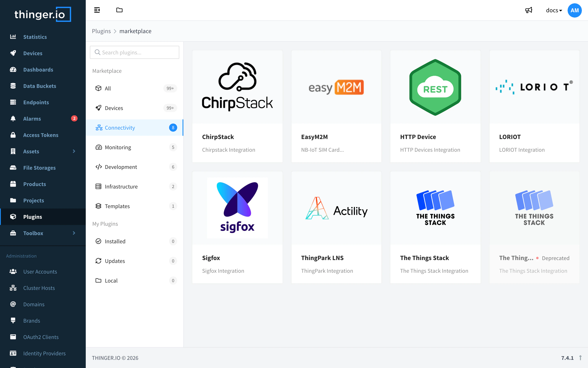
Task: Click the Plugins breadcrumb link
Action: (101, 31)
